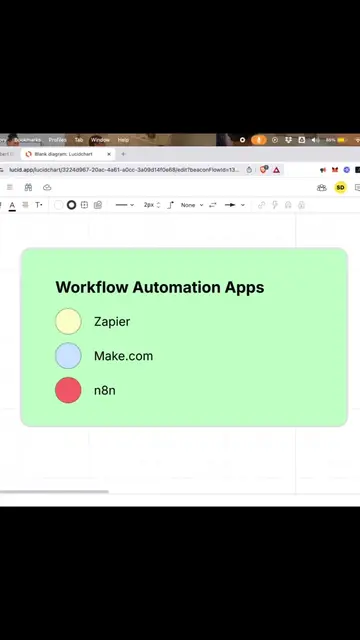This screenshot has width=360, height=640.
Task: Click the line path shape icon
Action: pos(171,205)
